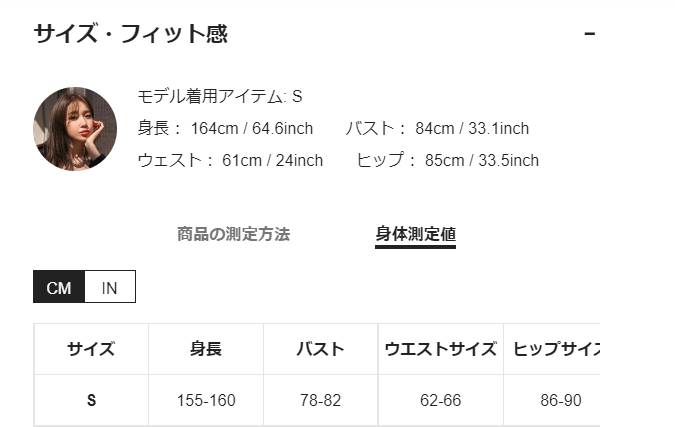Click the 身長 column header in table
675x427 pixels.
point(206,349)
